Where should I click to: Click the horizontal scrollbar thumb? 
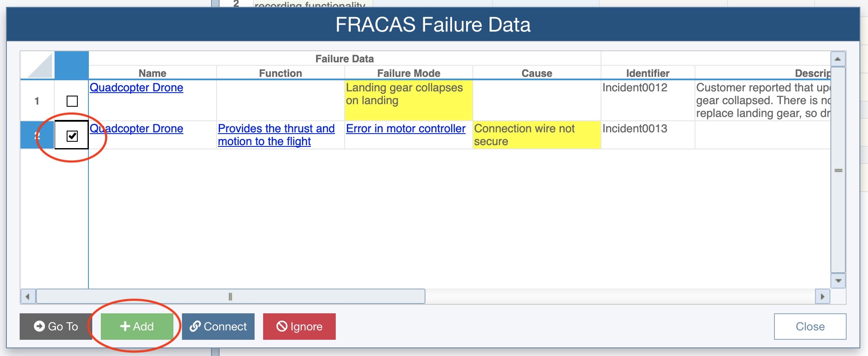coord(231,296)
